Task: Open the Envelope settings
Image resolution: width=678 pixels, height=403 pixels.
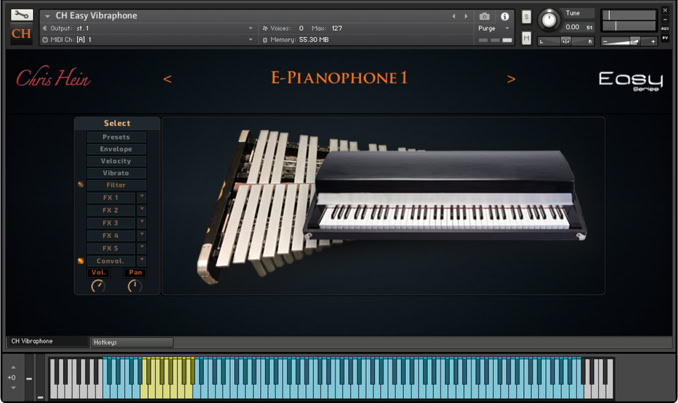Action: pos(116,149)
